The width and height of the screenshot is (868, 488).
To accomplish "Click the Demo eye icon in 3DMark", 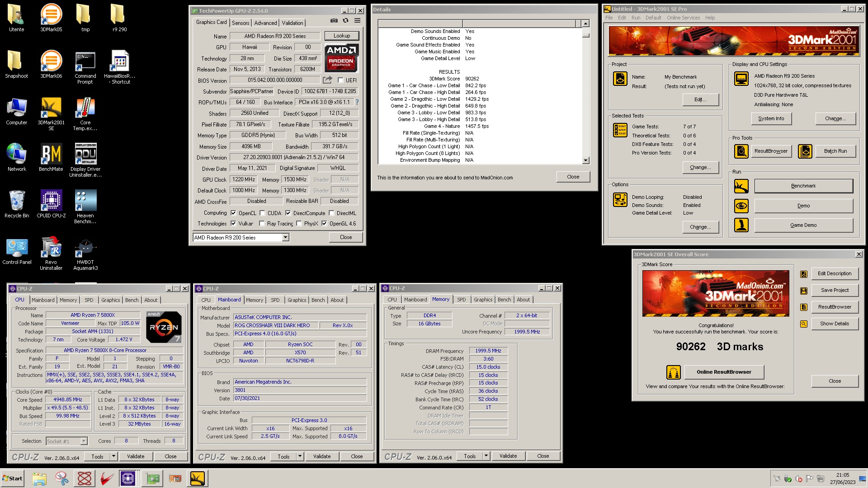I will 741,206.
